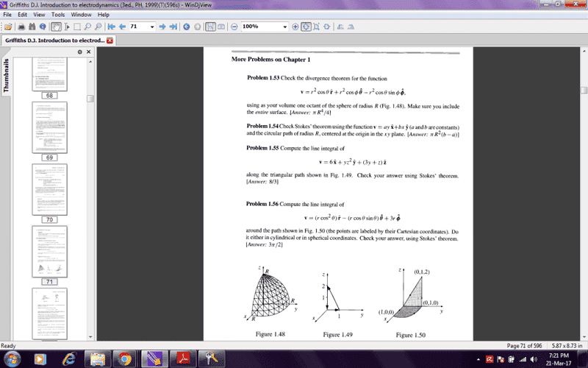Select the Hand drag tool
This screenshot has width=588, height=368.
[x=56, y=26]
